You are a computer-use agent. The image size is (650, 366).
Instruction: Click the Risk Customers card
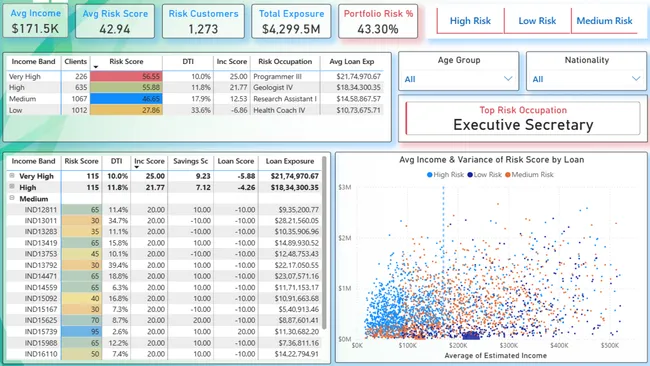tap(203, 21)
